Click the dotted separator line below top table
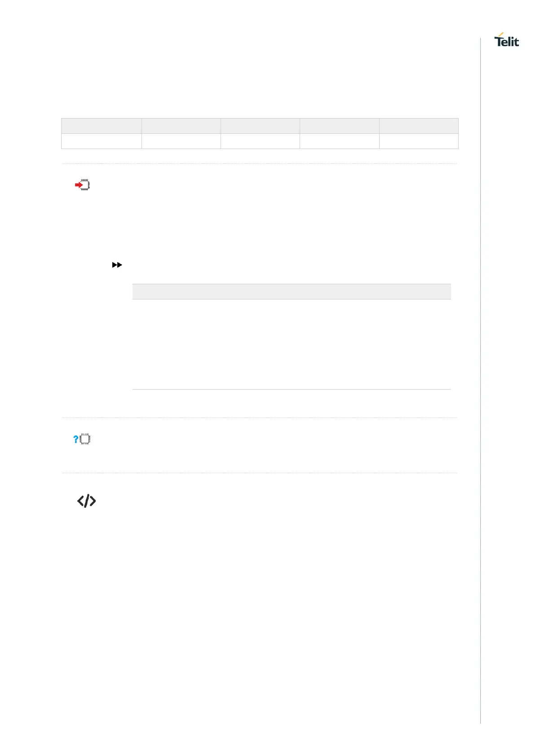The height and width of the screenshot is (756, 535). (259, 163)
